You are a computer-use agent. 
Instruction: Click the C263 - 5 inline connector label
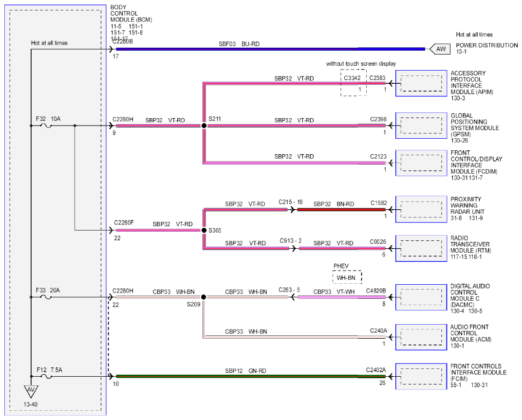coord(289,290)
